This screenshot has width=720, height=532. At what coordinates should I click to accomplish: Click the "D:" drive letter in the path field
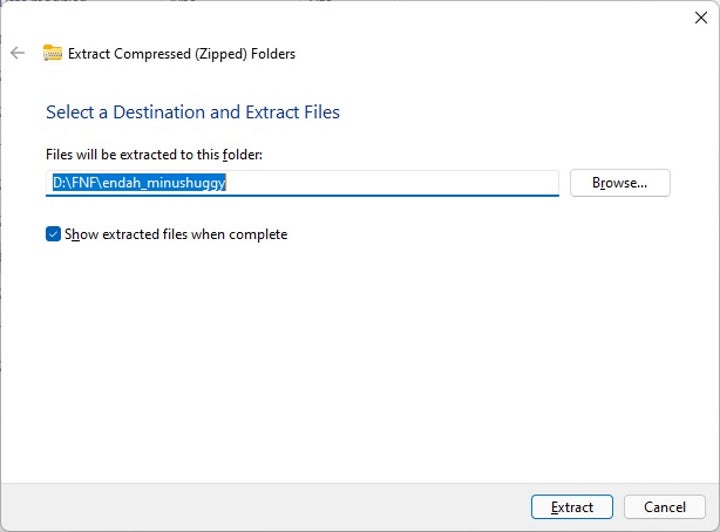59,183
